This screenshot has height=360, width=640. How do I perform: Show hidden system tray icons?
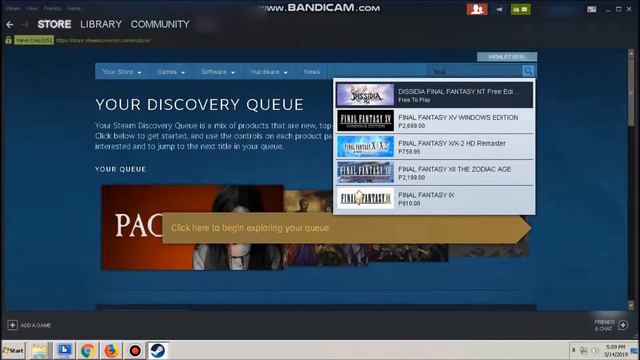pos(573,350)
